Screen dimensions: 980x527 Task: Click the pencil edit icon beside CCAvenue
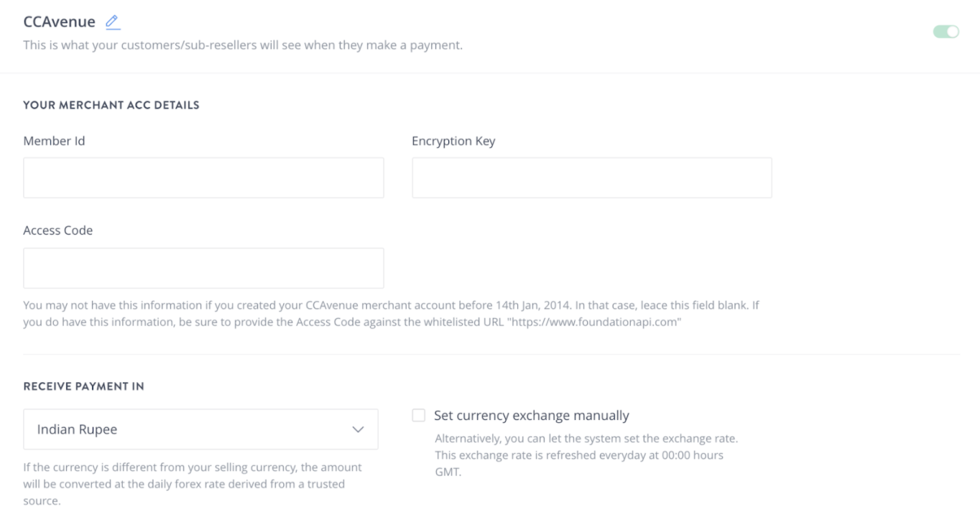point(112,22)
